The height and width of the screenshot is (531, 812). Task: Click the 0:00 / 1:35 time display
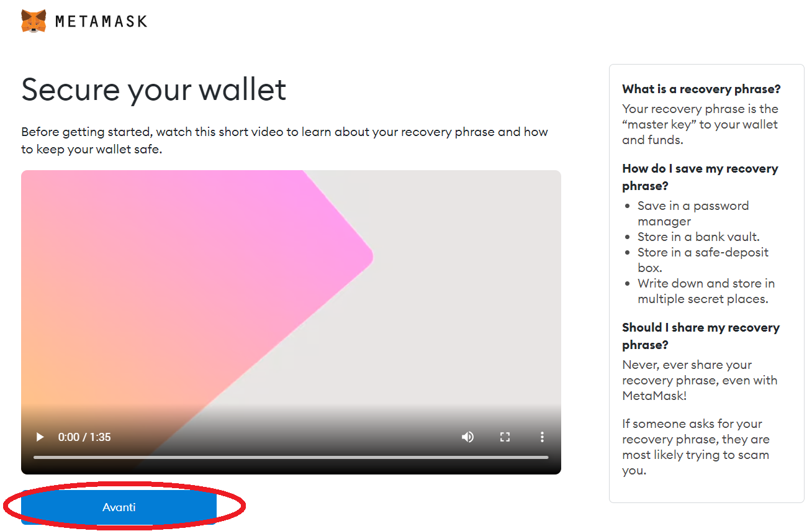(84, 437)
